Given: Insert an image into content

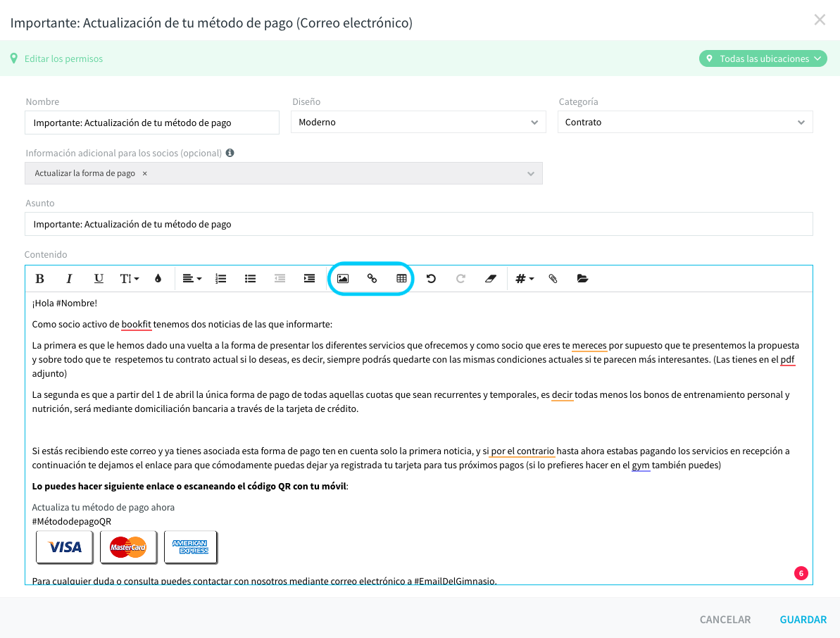Looking at the screenshot, I should pyautogui.click(x=343, y=279).
